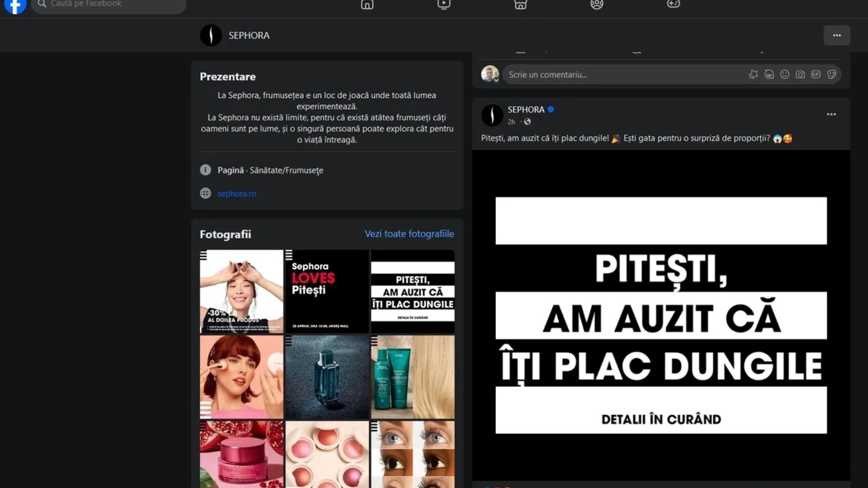Image resolution: width=868 pixels, height=488 pixels.
Task: Open the Marketplace icon in top navigation
Action: point(520,4)
